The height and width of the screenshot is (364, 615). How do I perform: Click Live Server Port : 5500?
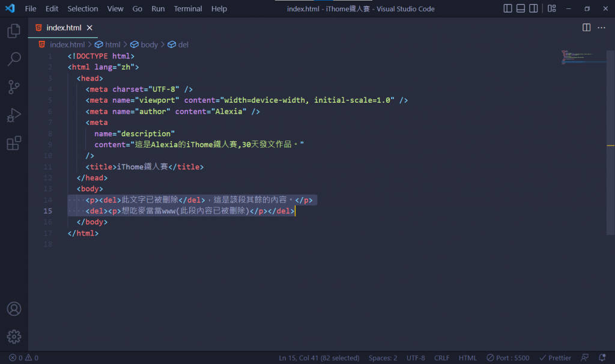coord(508,358)
